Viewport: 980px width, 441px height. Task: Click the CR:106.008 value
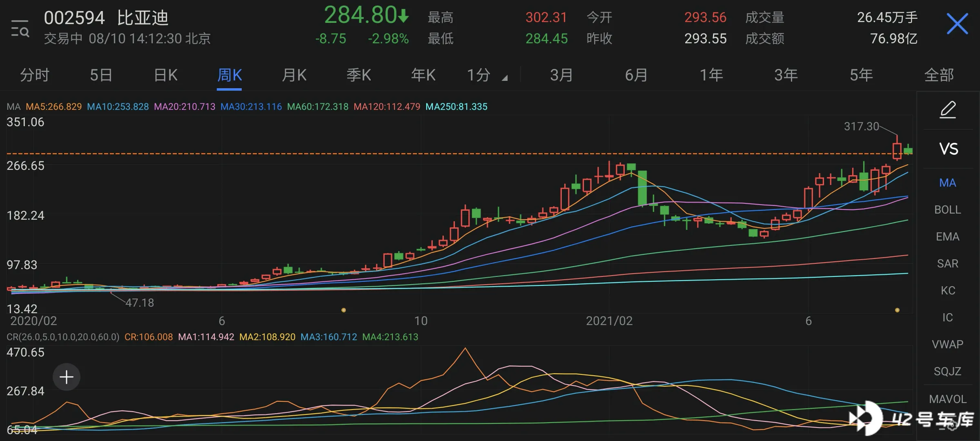149,337
